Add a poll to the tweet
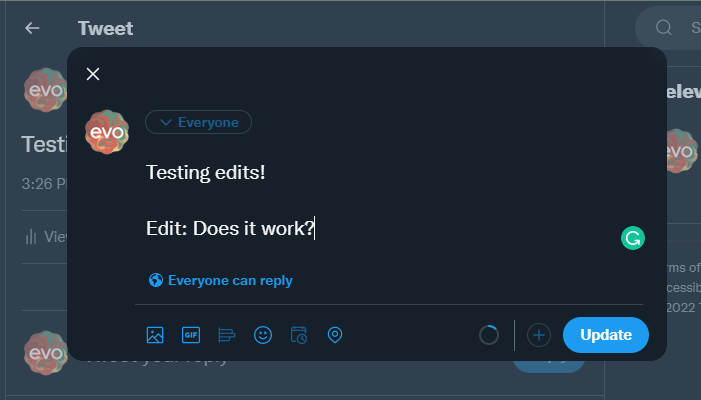 227,335
